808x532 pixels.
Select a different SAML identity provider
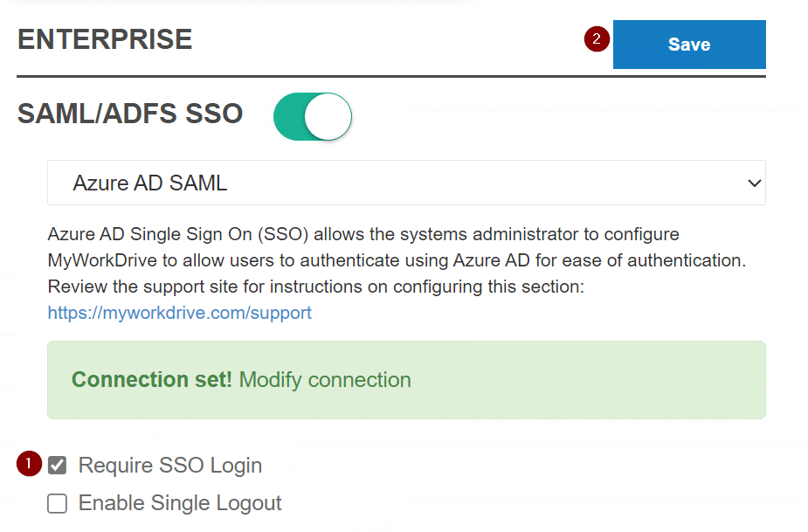(406, 183)
